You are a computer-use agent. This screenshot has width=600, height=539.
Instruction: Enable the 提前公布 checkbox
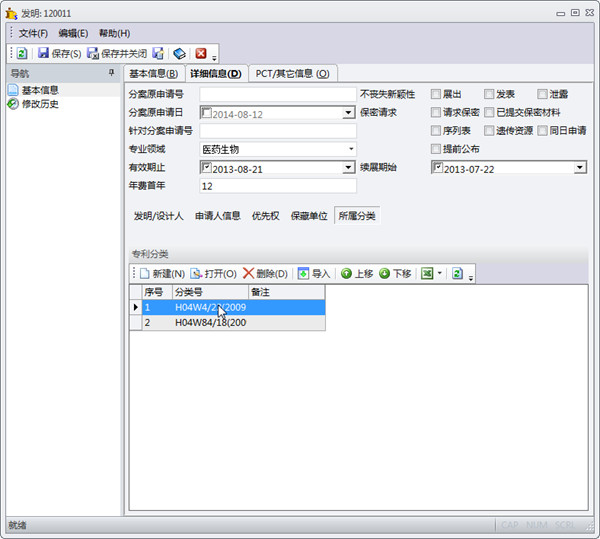[x=435, y=149]
